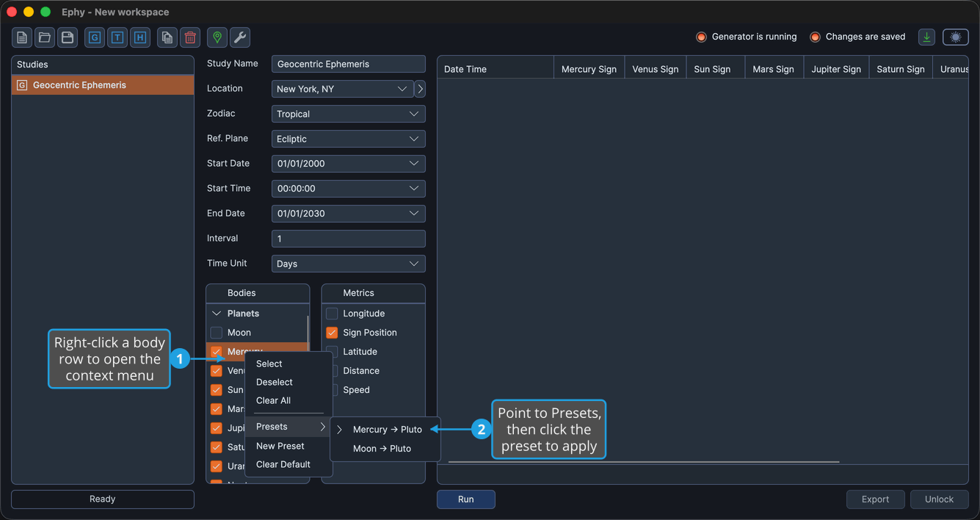Image resolution: width=980 pixels, height=520 pixels.
Task: Uncheck the Sun body checkbox
Action: pyautogui.click(x=217, y=390)
